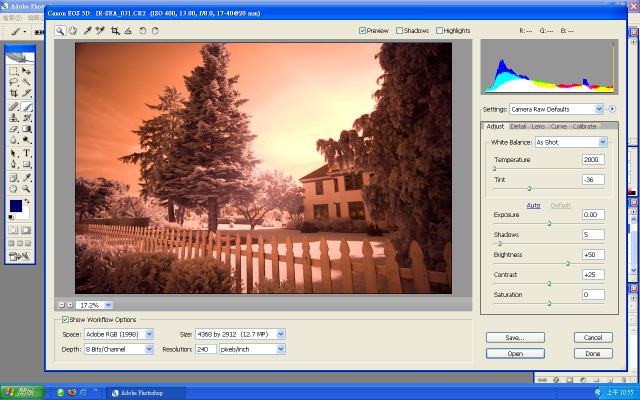Image resolution: width=640 pixels, height=400 pixels.
Task: Open the Space Adobe RGB dropdown
Action: tap(119, 334)
